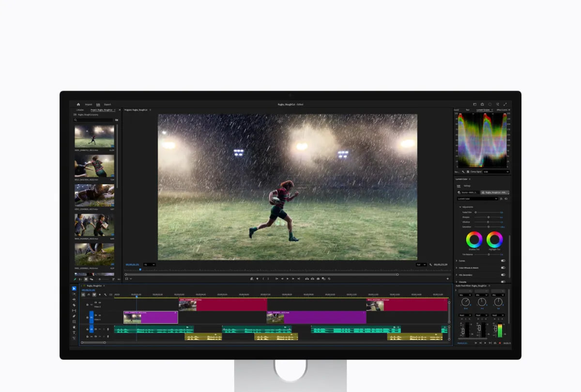581x392 pixels.
Task: Click wrench settings icon below Lumetri Scopes
Action: pos(463,172)
